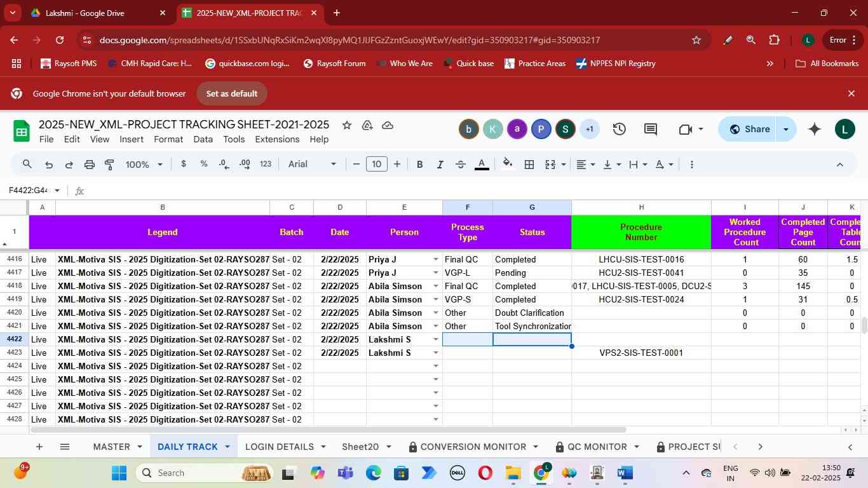The height and width of the screenshot is (488, 868).
Task: Click the Meet camera icon
Action: 685,129
